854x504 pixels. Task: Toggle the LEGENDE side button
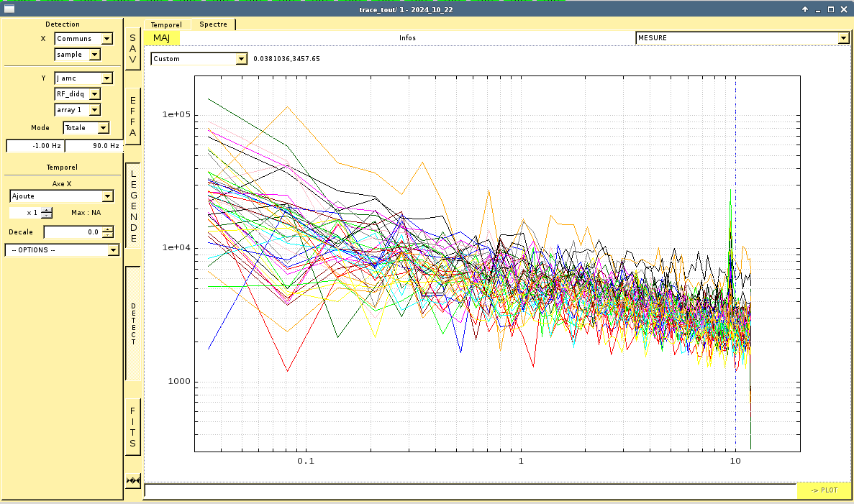[133, 206]
